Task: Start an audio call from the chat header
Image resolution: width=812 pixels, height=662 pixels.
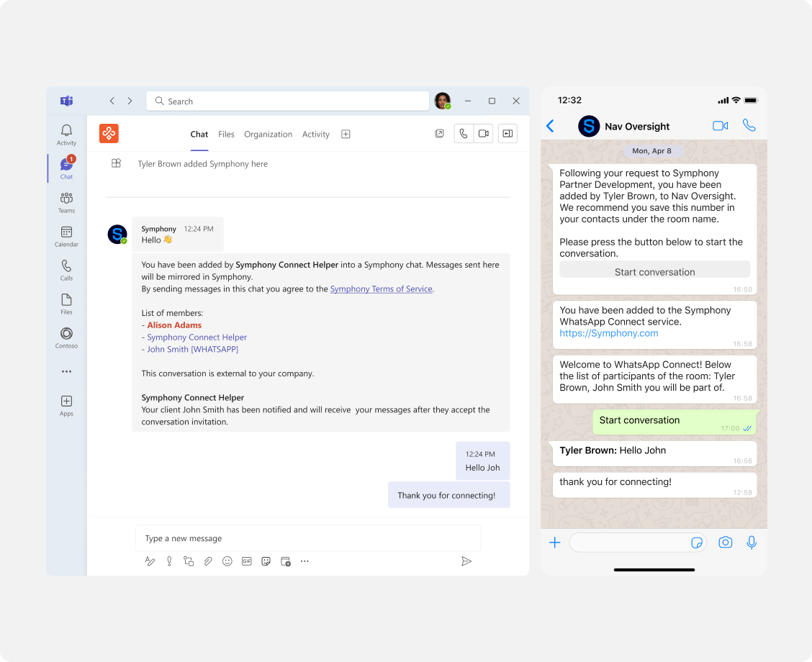Action: pos(464,133)
